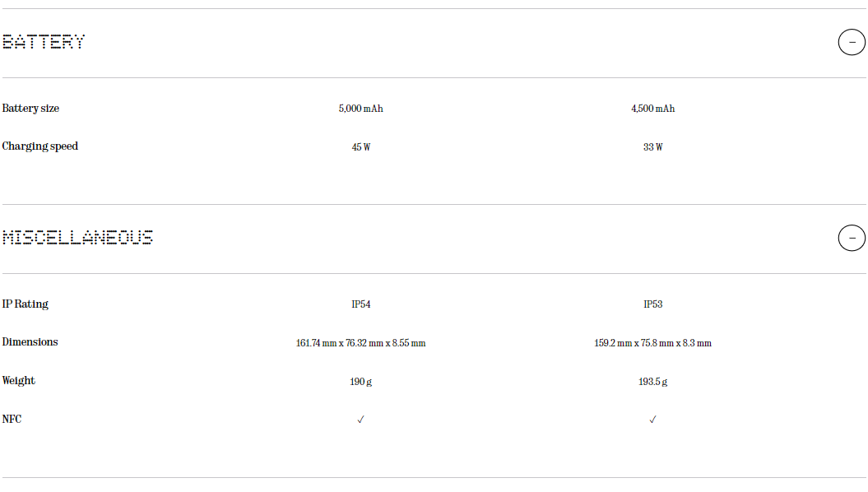Click the 45 W charging value

click(361, 147)
